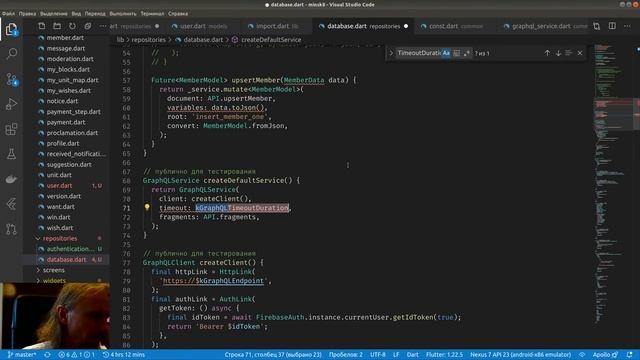Image resolution: width=640 pixels, height=360 pixels.
Task: Open the notifications bell
Action: 630,355
